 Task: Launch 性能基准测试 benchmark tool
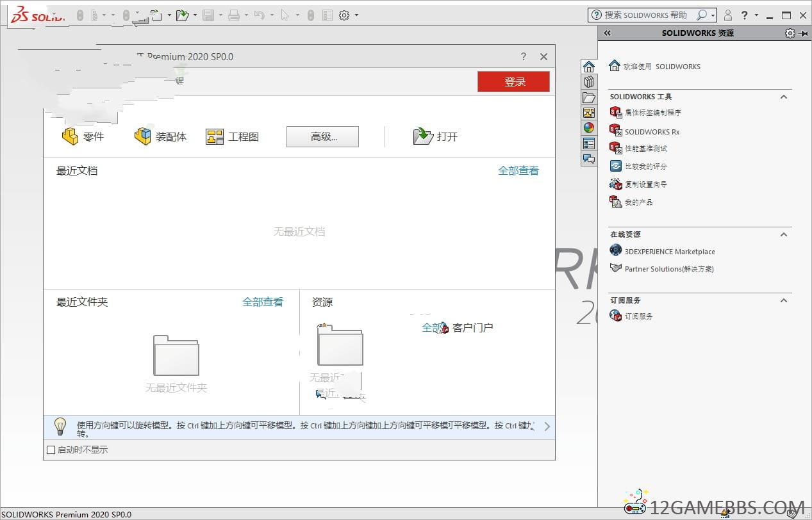point(645,149)
